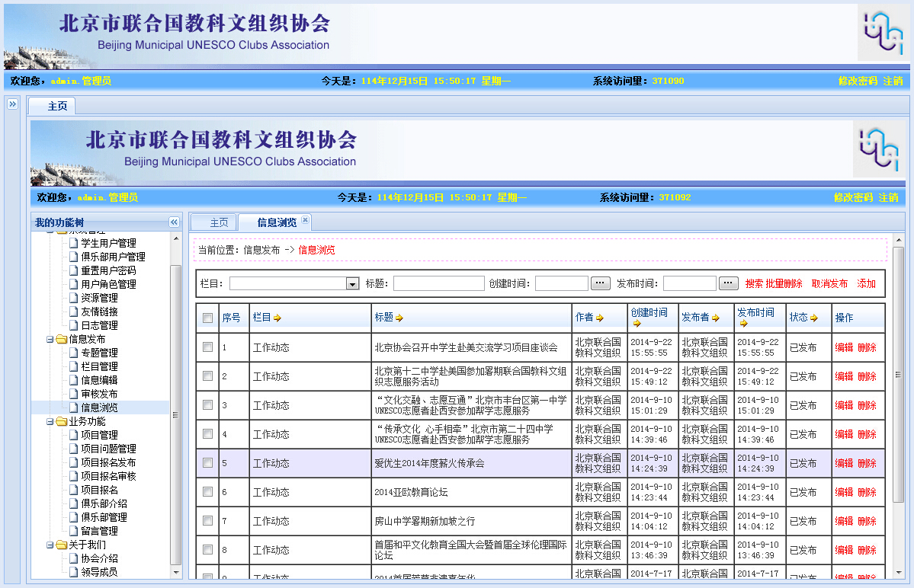Expand the outer left sidebar arrow

pos(12,104)
